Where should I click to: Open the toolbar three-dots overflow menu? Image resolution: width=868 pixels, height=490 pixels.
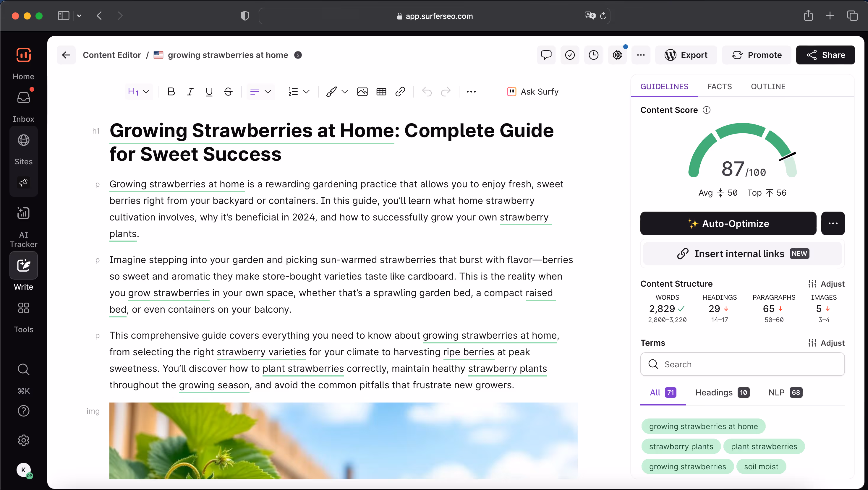tap(471, 92)
